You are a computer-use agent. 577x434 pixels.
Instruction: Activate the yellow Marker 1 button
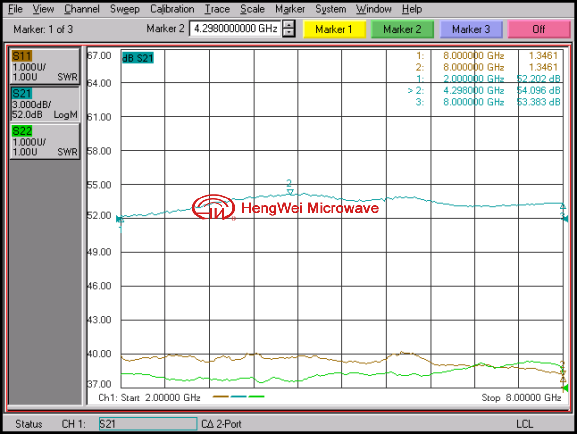[x=334, y=29]
